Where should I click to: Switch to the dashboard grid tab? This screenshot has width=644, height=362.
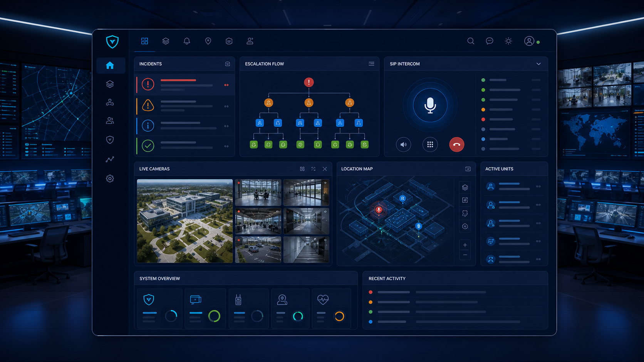pos(145,41)
